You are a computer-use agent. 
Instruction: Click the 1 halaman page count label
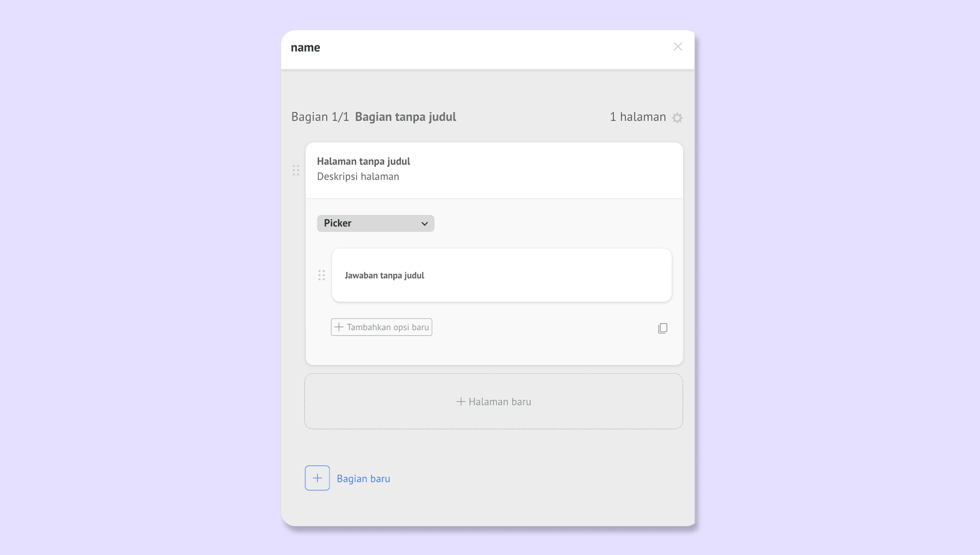click(x=637, y=117)
